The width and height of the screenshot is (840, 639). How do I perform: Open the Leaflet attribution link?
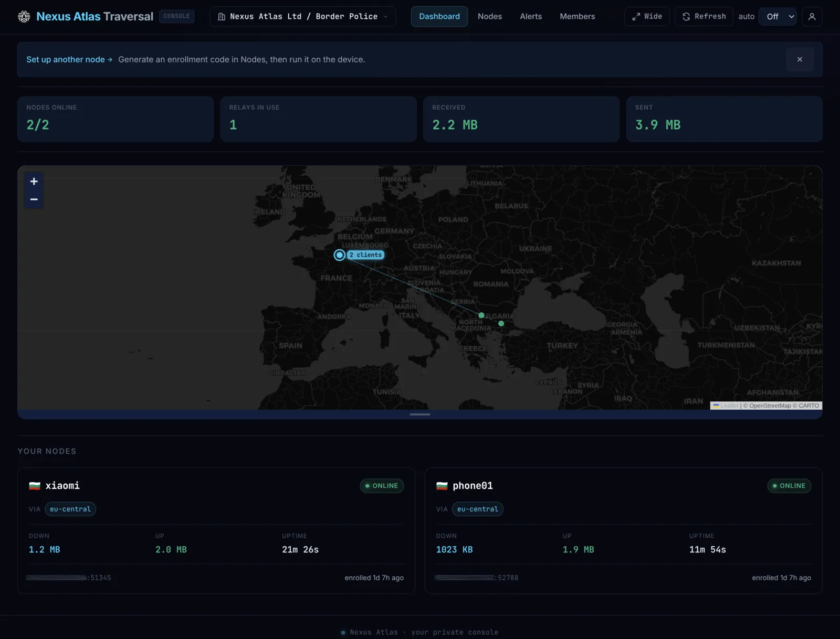click(726, 406)
